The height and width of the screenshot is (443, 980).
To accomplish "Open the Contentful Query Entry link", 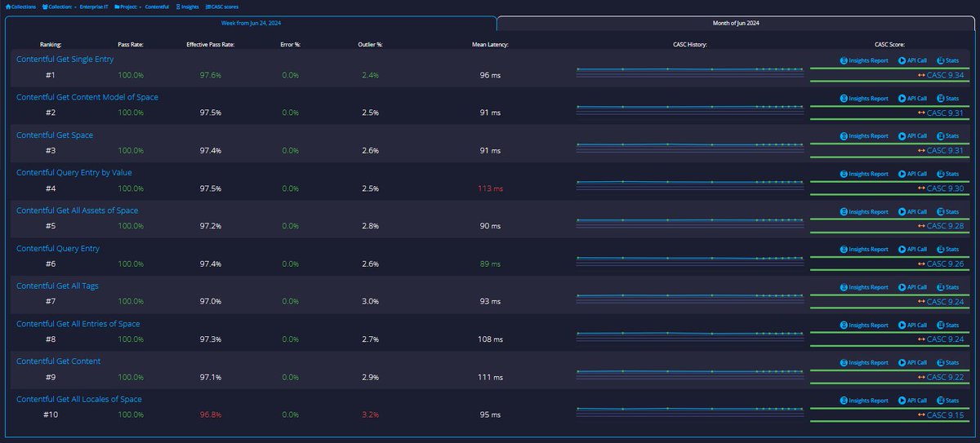I will 58,248.
